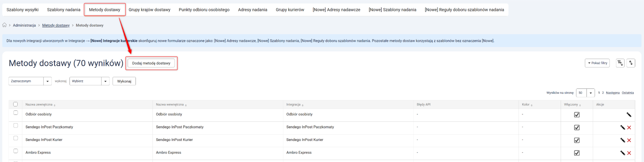The image size is (644, 162).
Task: Click the home icon in the breadcrumb
Action: 5,25
